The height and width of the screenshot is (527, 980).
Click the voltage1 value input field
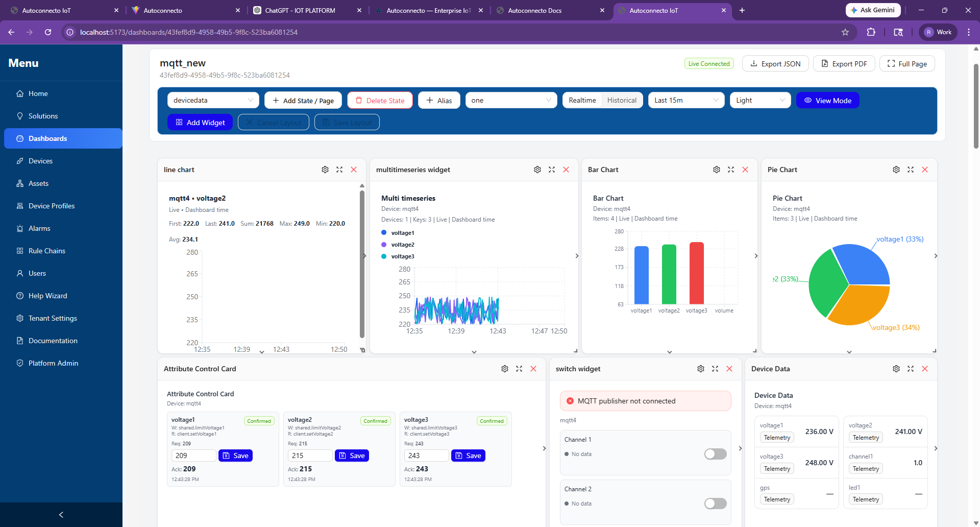click(194, 456)
